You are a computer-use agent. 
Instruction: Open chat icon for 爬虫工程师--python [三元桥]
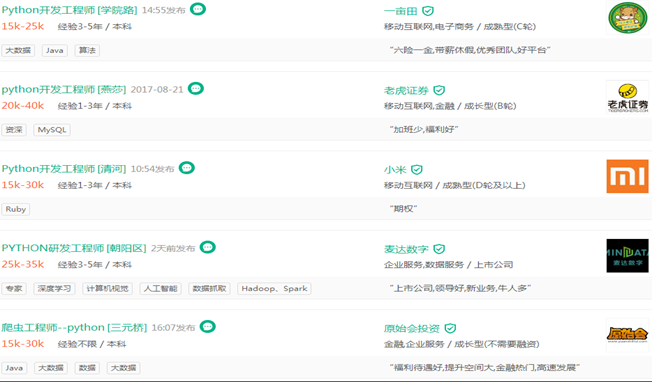pyautogui.click(x=207, y=326)
